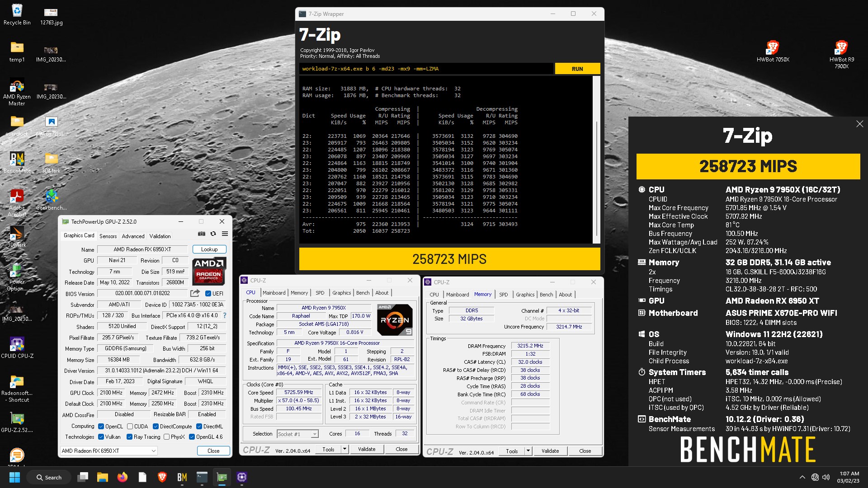Toggle Vulkan checkbox in GPU-Z
The height and width of the screenshot is (488, 868).
pyautogui.click(x=101, y=437)
